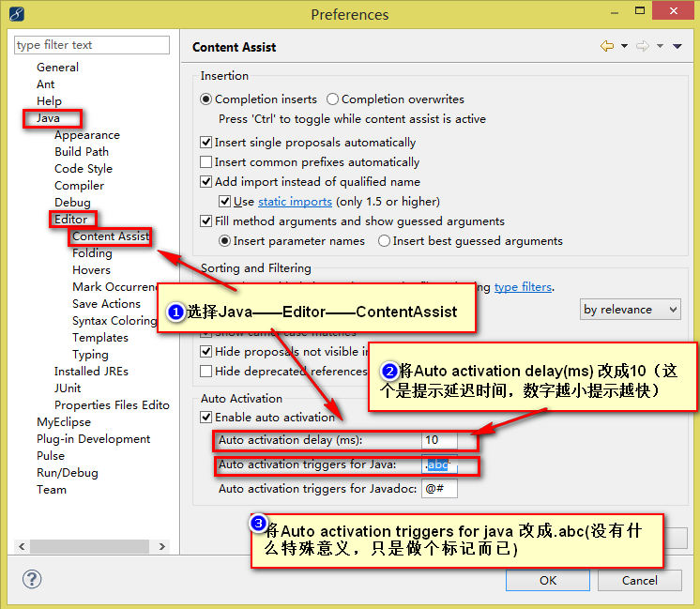Click the Auto activation delay field
The height and width of the screenshot is (609, 700).
pos(439,440)
